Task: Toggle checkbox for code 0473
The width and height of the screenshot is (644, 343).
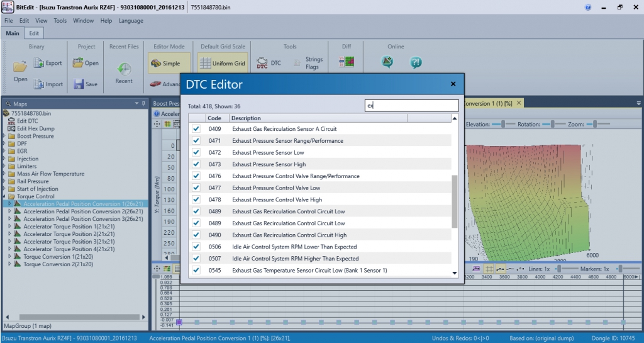Action: (x=196, y=164)
